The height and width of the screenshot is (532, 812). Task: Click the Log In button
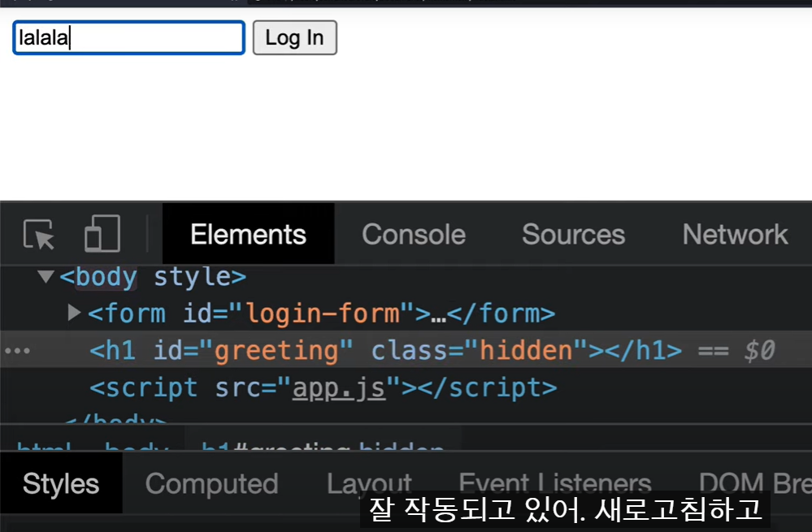coord(295,38)
